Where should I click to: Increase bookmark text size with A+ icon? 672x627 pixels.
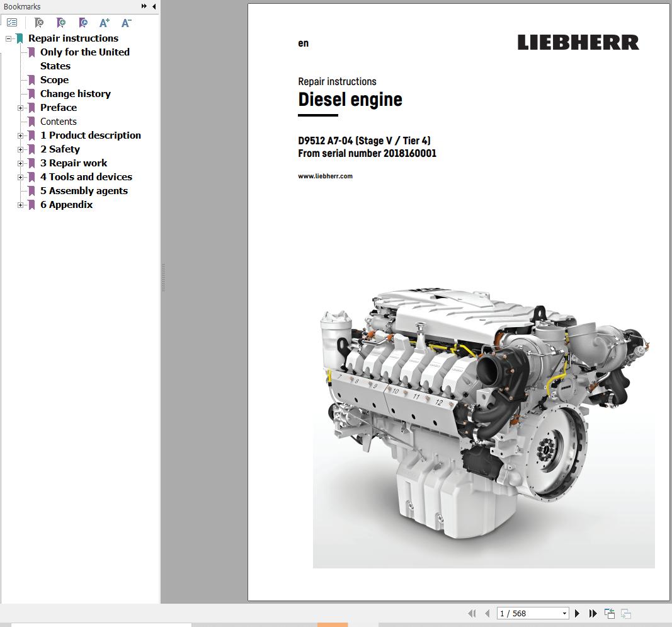tap(104, 23)
